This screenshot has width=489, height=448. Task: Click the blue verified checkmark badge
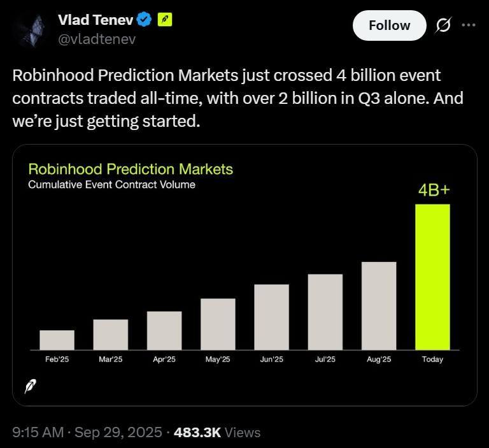(145, 20)
